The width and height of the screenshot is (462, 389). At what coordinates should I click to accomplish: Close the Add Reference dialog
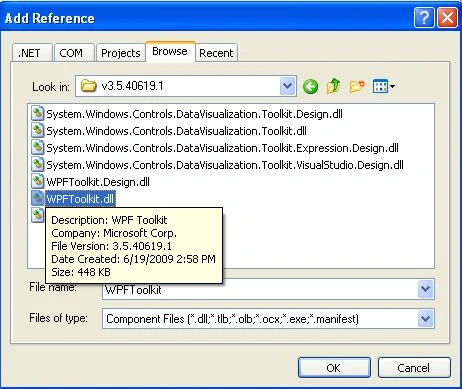(x=447, y=18)
